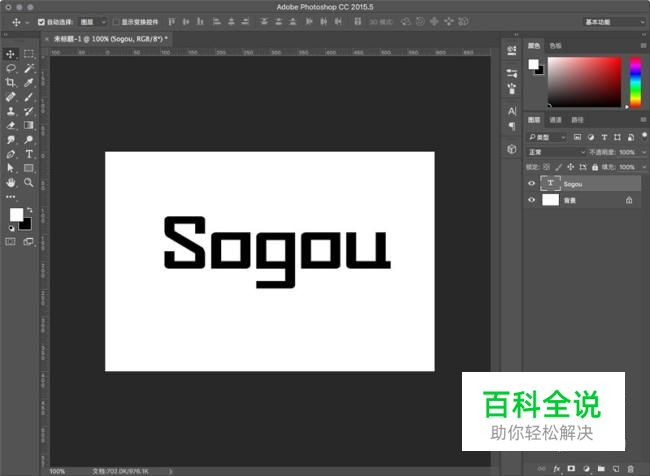Toggle the Auto-Select checkbox

[x=41, y=22]
